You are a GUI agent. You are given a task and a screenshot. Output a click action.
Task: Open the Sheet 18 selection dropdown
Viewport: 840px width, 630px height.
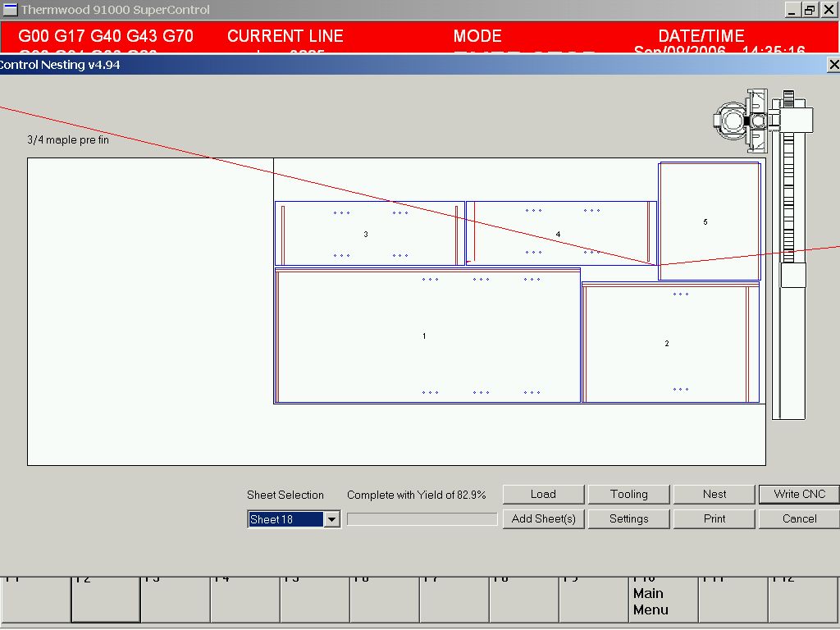point(331,519)
